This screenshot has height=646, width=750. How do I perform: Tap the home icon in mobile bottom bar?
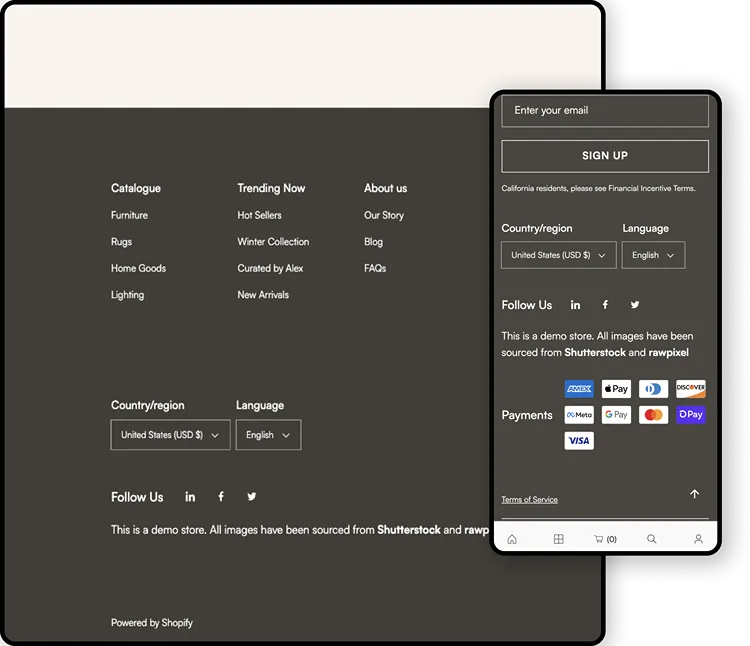pos(512,539)
